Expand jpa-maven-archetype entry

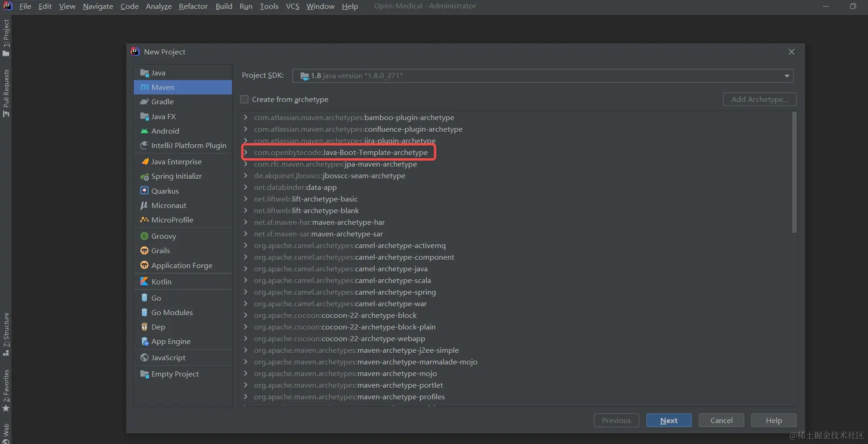[246, 164]
